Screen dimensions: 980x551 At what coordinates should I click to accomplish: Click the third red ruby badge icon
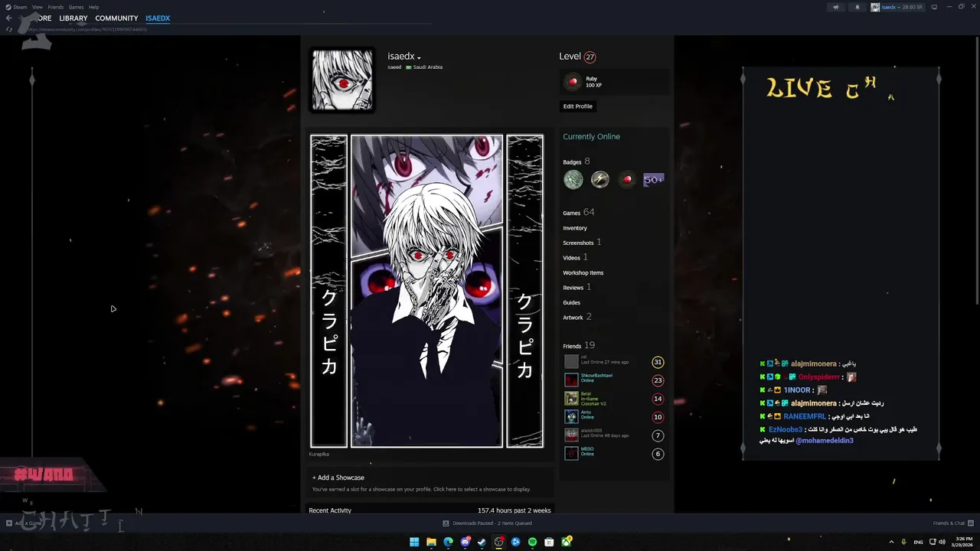pos(627,180)
